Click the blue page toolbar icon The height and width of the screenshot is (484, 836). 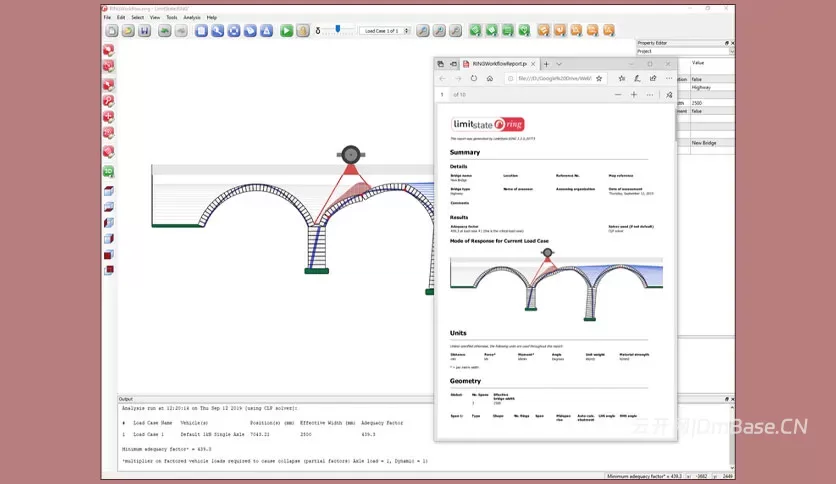(x=201, y=31)
